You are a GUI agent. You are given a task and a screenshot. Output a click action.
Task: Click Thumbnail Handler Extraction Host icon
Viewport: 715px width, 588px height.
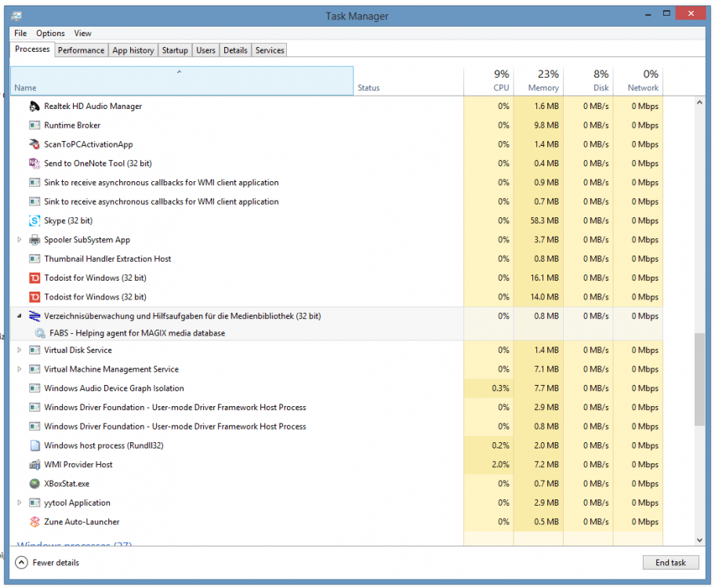[x=34, y=259]
